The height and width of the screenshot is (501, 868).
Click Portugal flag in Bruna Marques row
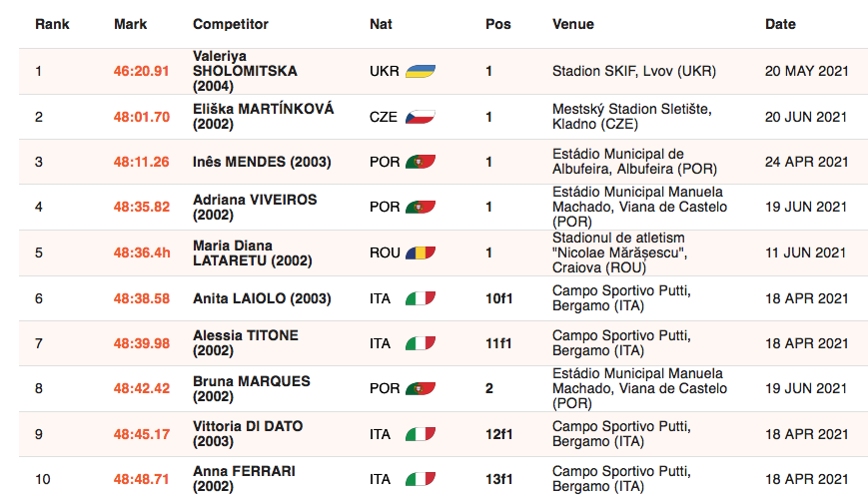click(421, 389)
